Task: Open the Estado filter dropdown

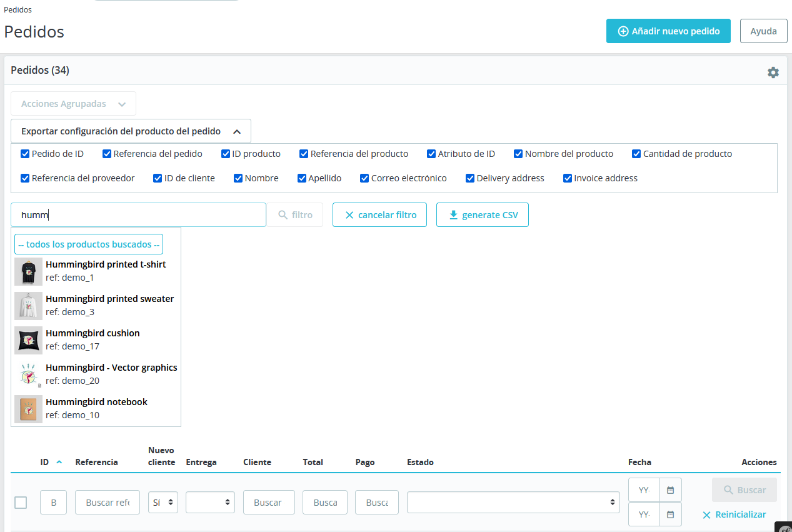Action: pos(513,502)
